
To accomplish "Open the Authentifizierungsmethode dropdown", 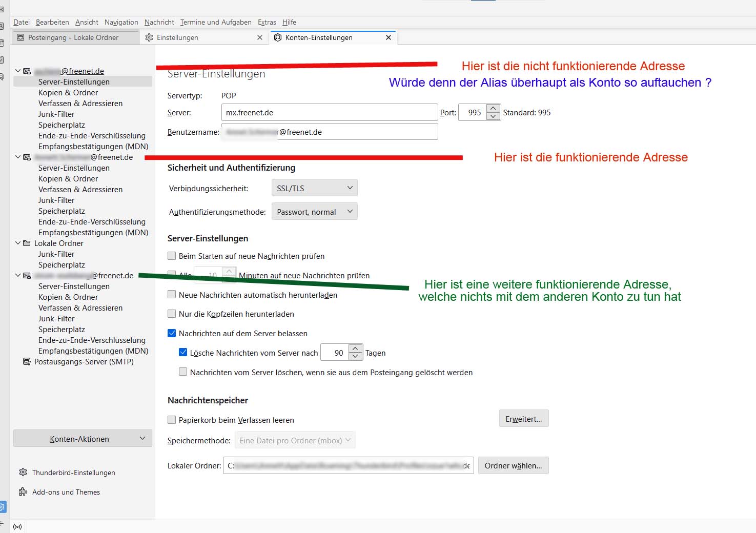I will pos(314,212).
